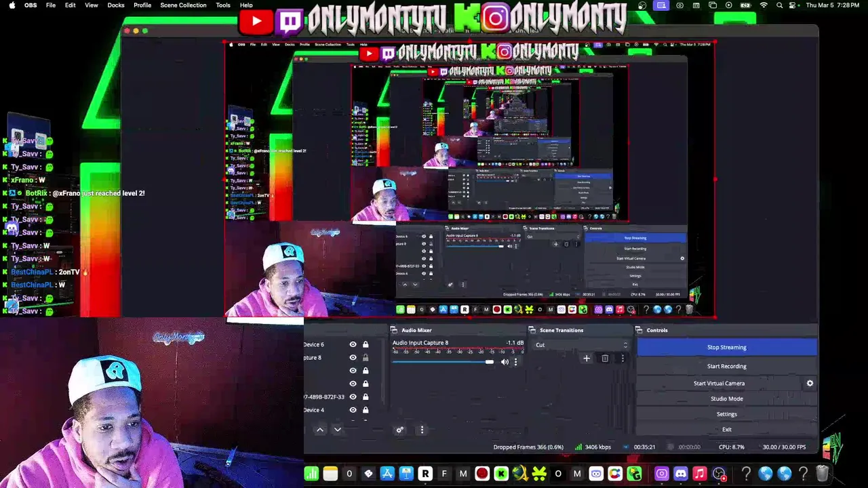Click the battery status icon
868x488 pixels.
745,5
